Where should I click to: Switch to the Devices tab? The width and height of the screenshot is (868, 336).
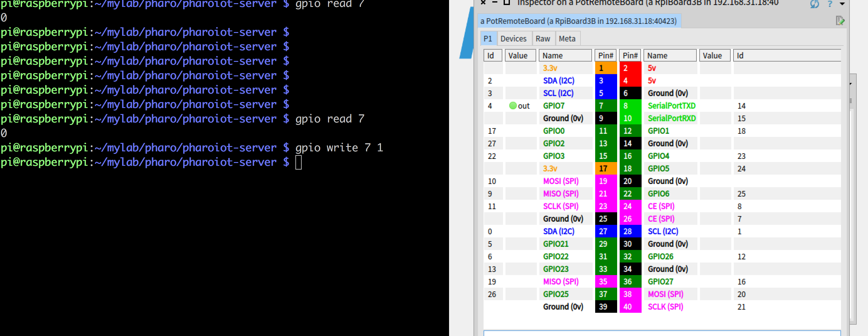513,39
